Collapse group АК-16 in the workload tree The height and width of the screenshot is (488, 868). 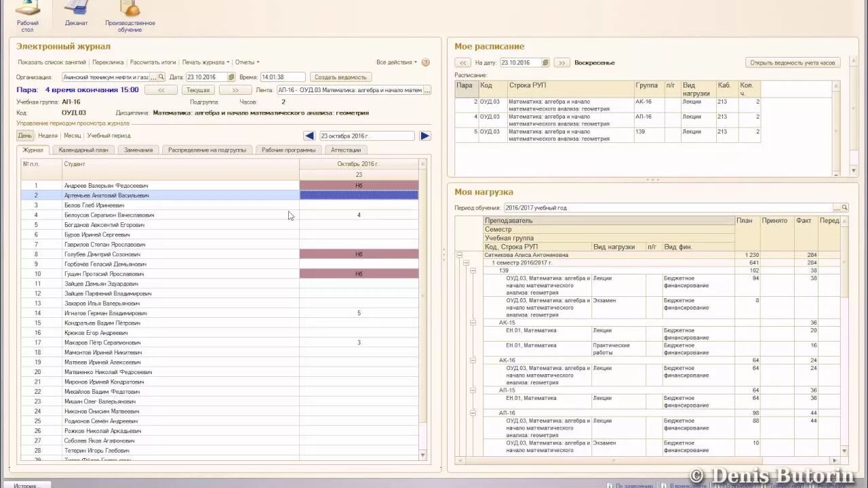[x=473, y=361]
